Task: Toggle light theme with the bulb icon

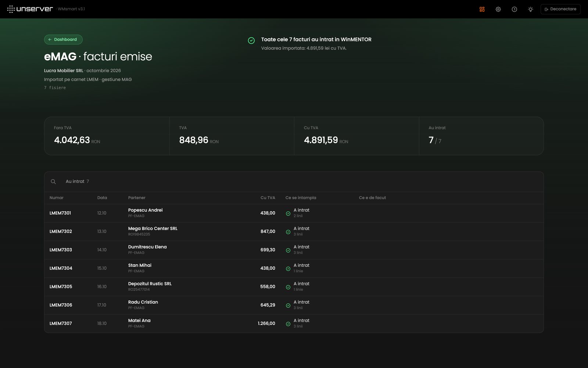Action: tap(531, 9)
